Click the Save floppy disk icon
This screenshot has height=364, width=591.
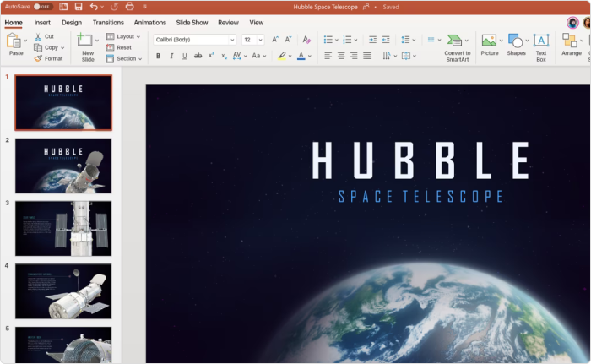79,7
